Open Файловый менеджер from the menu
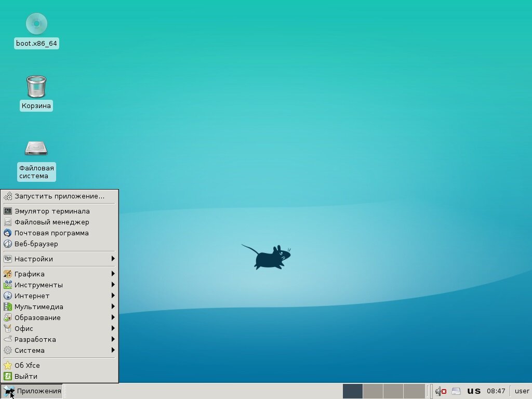 pos(59,222)
